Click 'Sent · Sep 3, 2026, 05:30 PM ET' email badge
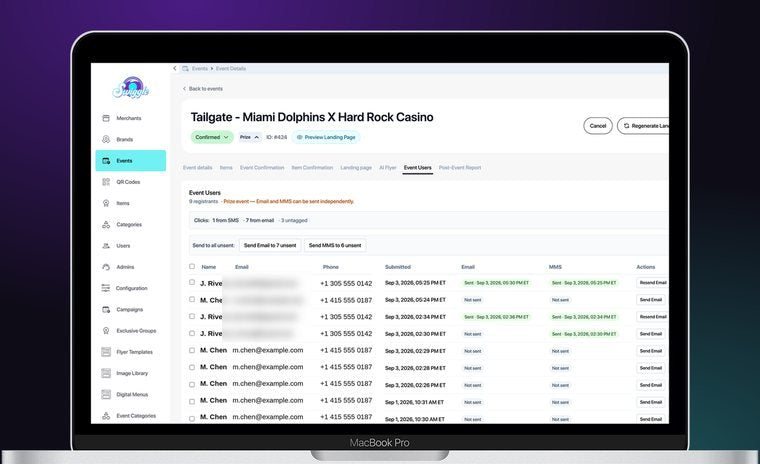This screenshot has width=760, height=464. coord(496,283)
